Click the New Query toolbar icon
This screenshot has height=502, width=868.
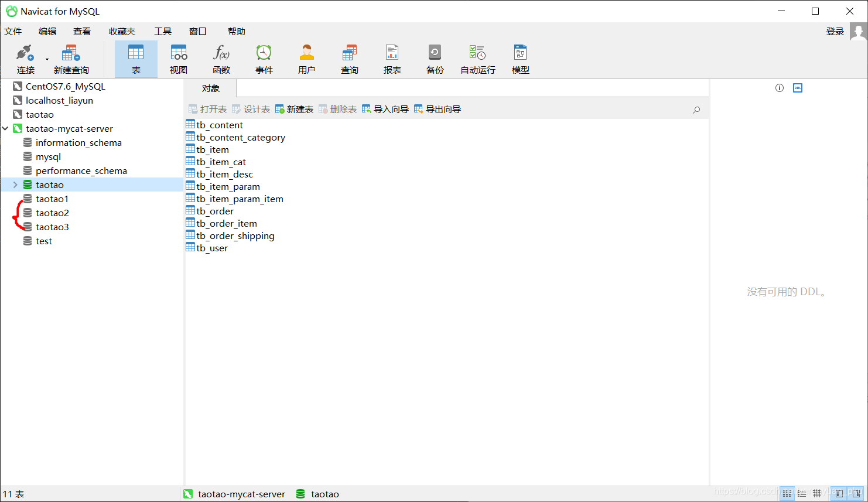tap(71, 53)
